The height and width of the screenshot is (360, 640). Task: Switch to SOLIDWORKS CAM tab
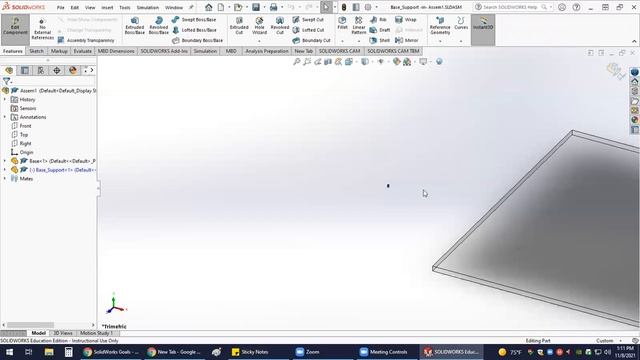click(339, 51)
